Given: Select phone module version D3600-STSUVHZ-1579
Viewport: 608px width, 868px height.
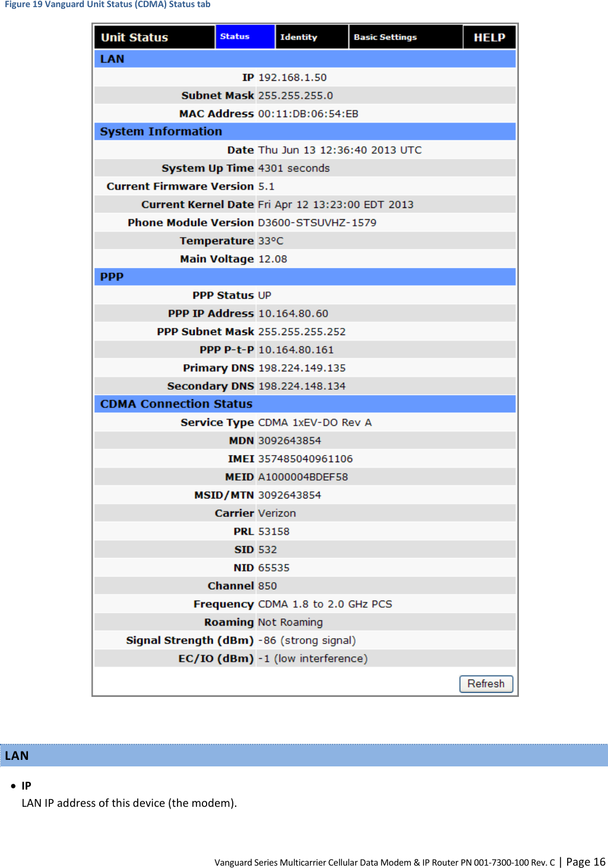Looking at the screenshot, I should [317, 223].
